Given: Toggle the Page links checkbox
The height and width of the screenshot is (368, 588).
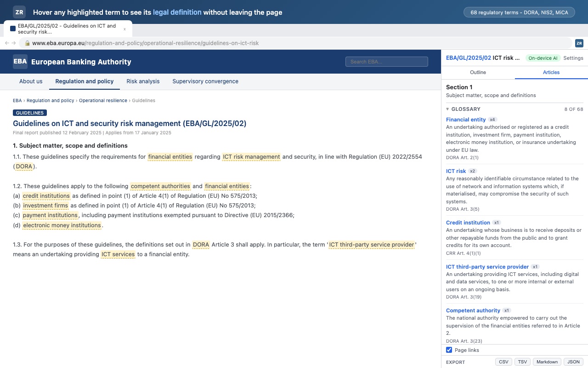Looking at the screenshot, I should [x=449, y=350].
